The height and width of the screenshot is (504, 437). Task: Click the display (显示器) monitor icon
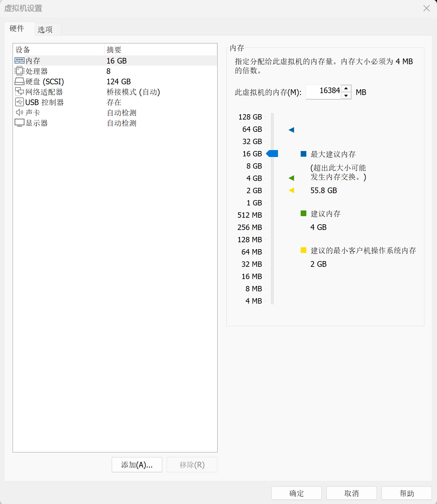click(20, 123)
